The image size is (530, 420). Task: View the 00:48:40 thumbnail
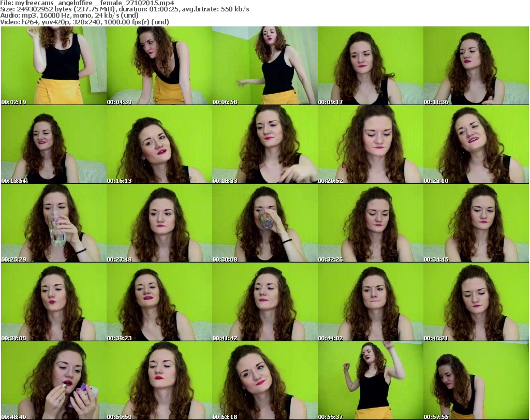pyautogui.click(x=54, y=381)
